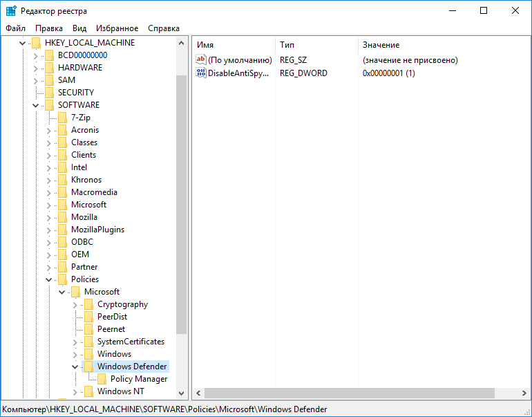Click the Тип column header

coord(287,45)
